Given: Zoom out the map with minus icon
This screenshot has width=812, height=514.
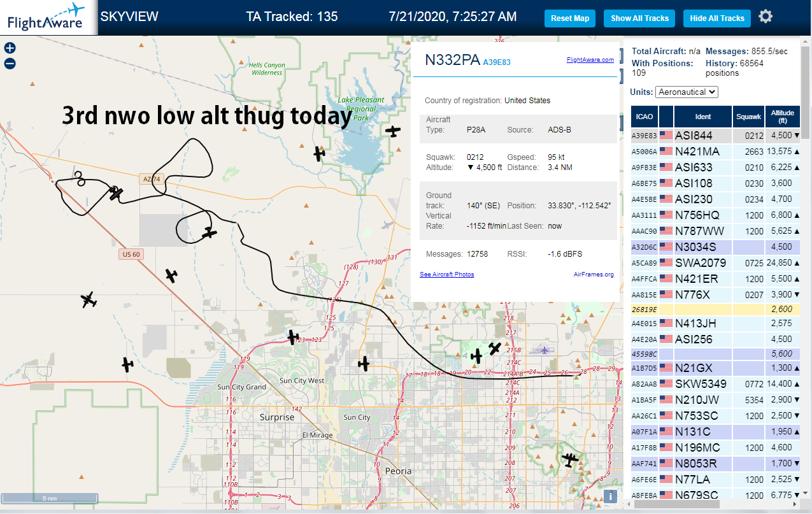Looking at the screenshot, I should pyautogui.click(x=10, y=64).
